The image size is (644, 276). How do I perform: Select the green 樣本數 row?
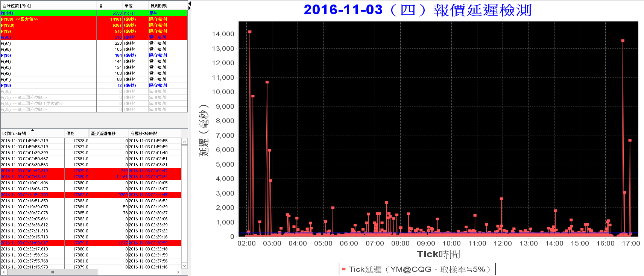(94, 13)
